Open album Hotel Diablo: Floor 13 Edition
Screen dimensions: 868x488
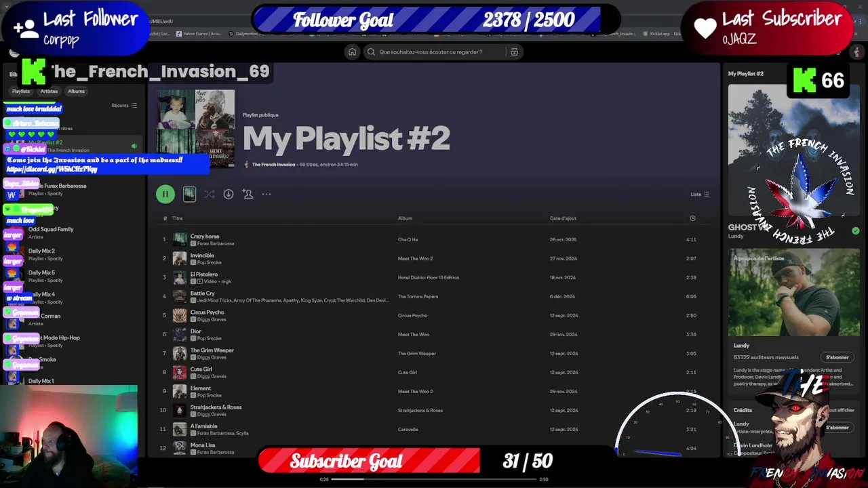tap(428, 278)
